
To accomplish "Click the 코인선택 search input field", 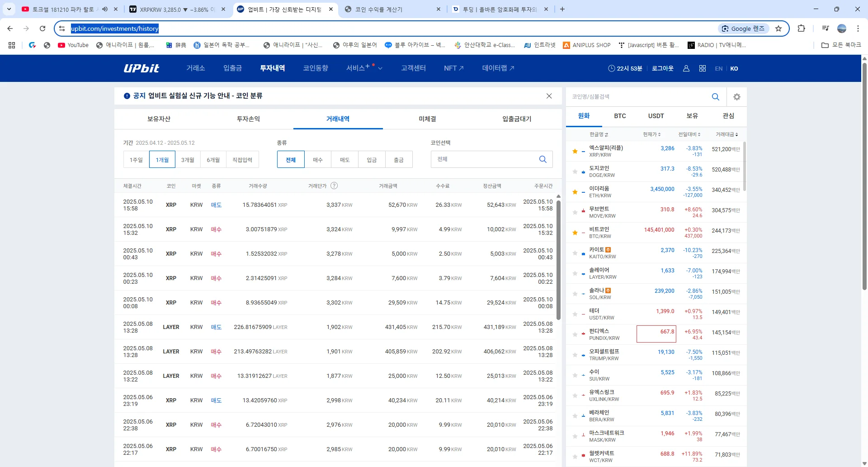I will coord(484,159).
